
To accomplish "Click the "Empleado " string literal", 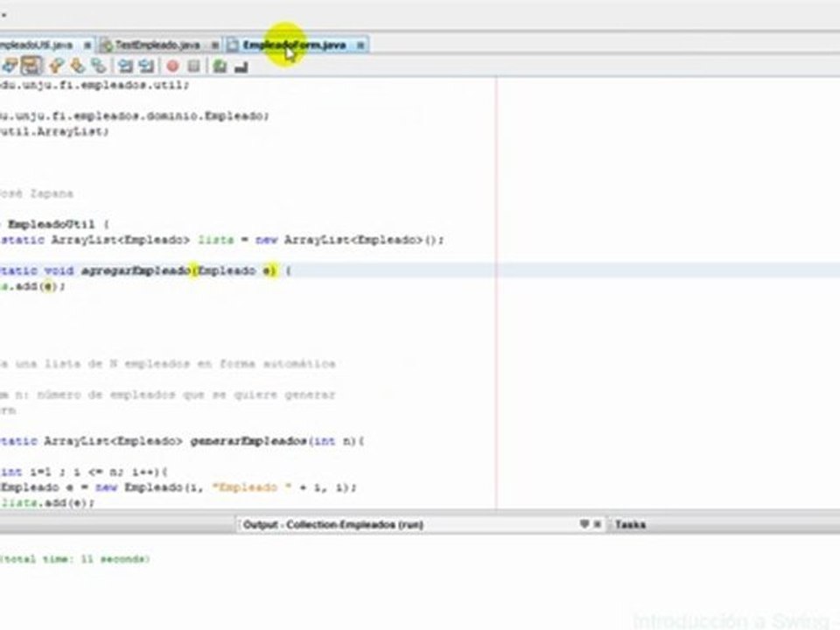I will pos(252,487).
